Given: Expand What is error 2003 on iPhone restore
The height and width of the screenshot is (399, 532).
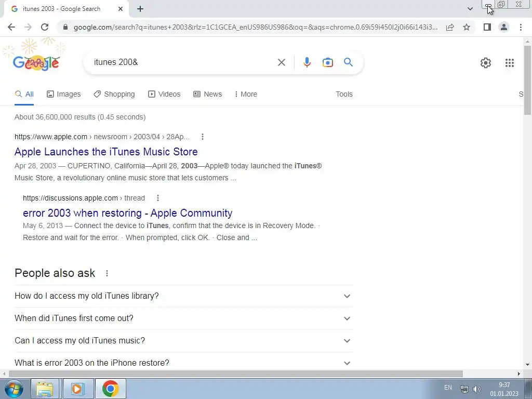Looking at the screenshot, I should pyautogui.click(x=183, y=363).
